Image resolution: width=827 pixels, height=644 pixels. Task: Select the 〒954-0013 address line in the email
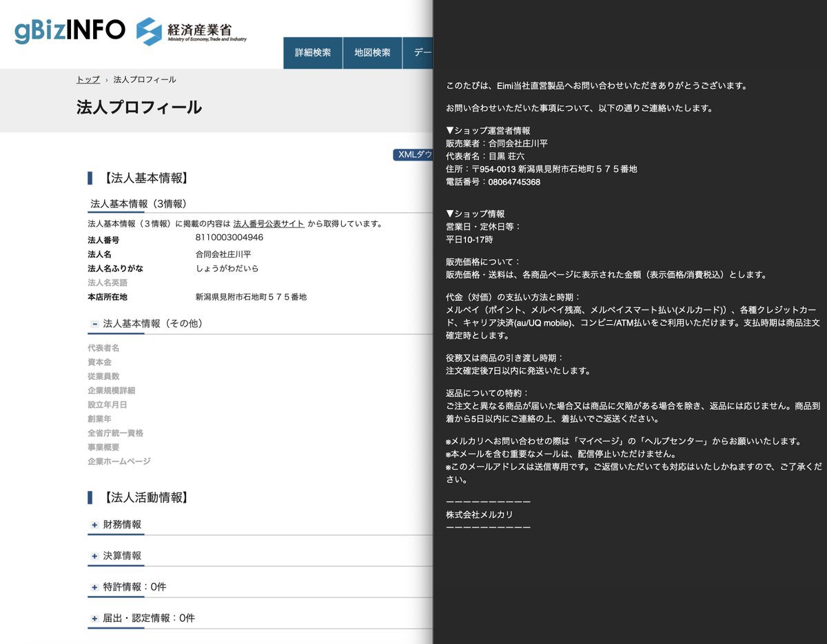click(x=542, y=169)
